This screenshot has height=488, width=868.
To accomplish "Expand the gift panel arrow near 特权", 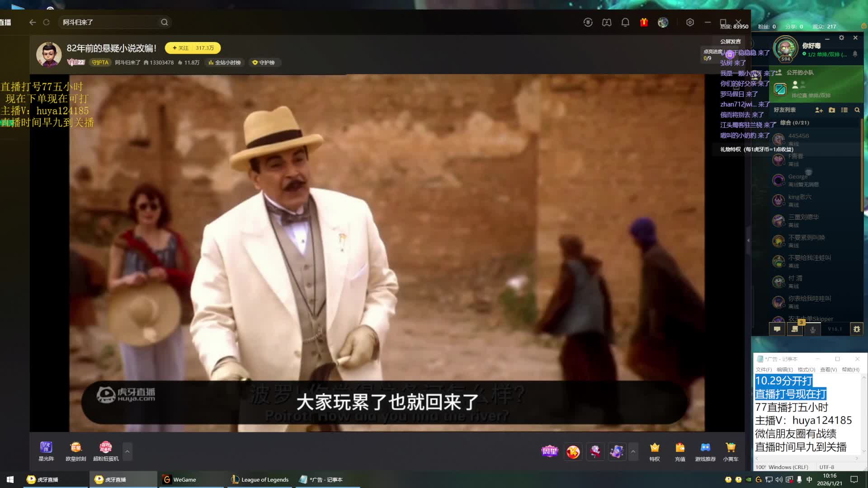I will (633, 451).
